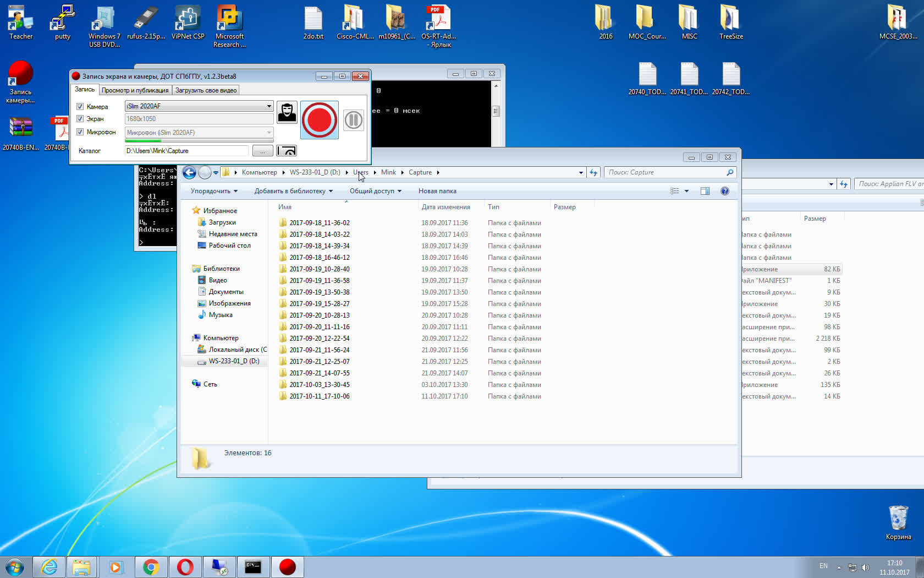
Task: Click the Mink breadcrumb in address bar
Action: [x=388, y=172]
